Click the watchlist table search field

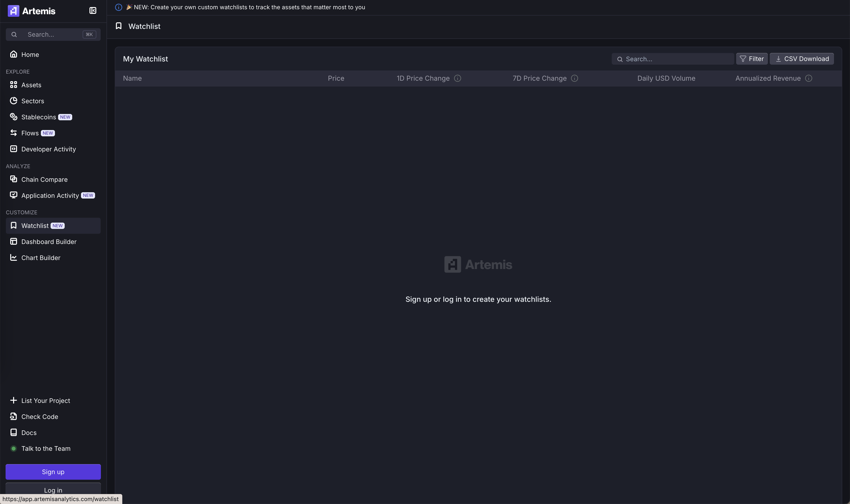point(673,59)
